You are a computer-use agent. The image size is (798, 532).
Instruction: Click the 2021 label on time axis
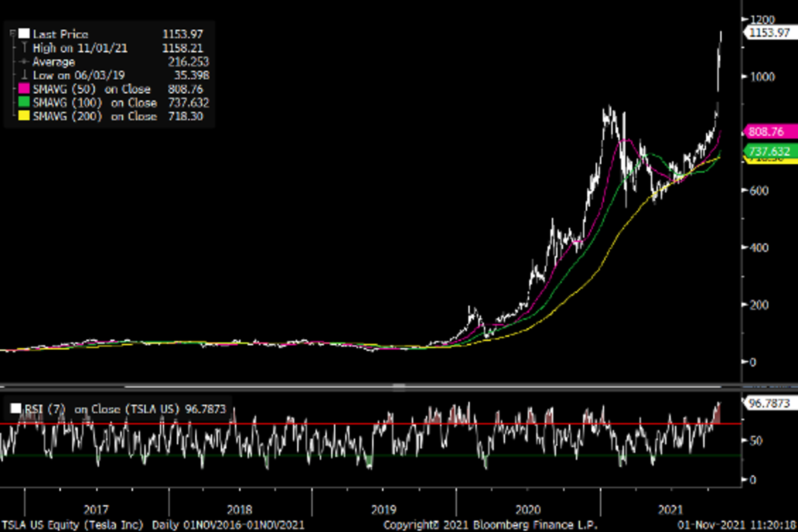pyautogui.click(x=671, y=509)
